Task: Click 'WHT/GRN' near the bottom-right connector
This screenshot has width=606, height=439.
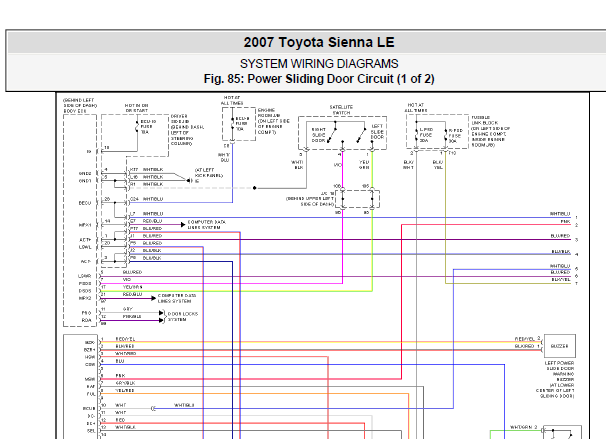Action: click(521, 427)
